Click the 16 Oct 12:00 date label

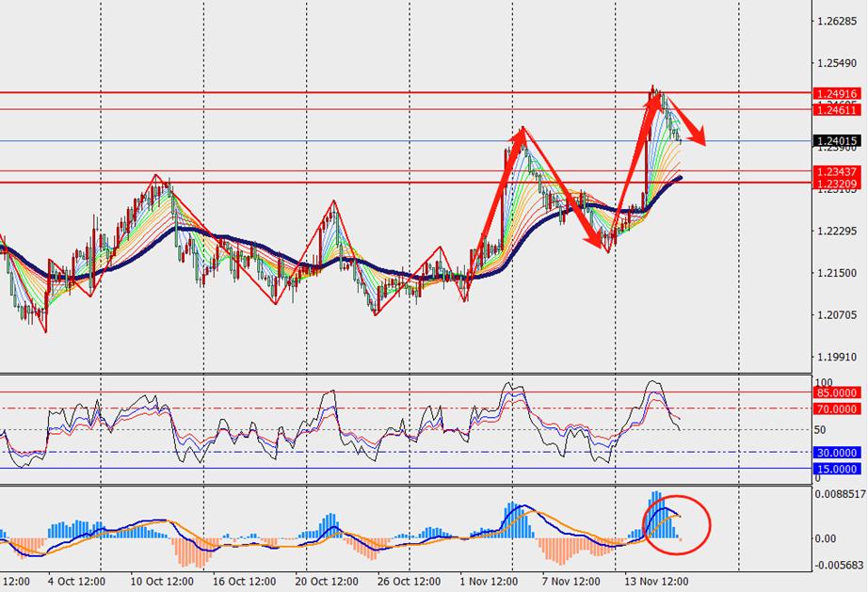click(245, 582)
